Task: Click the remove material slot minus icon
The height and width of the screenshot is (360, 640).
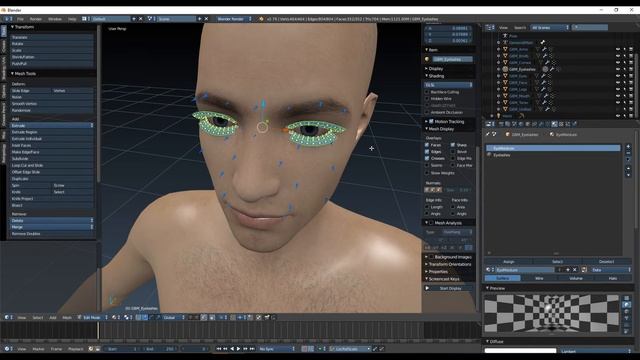Action: pyautogui.click(x=628, y=153)
